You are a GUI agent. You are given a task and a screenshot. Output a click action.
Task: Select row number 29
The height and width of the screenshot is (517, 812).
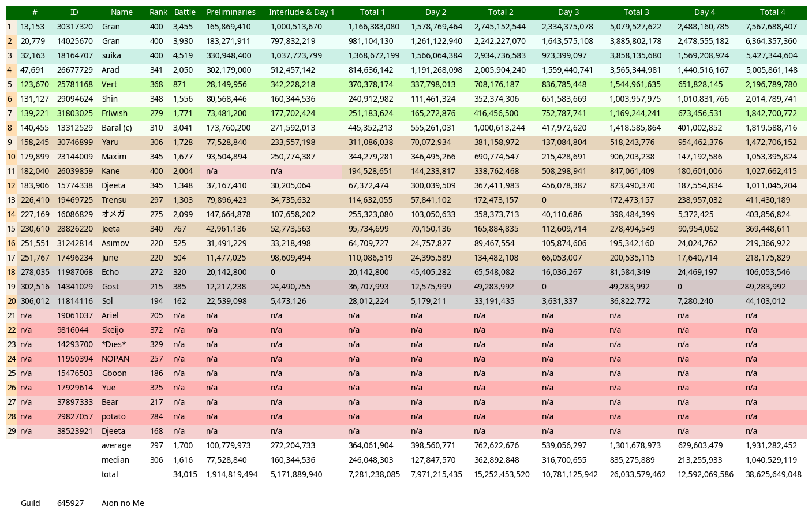pos(11,431)
